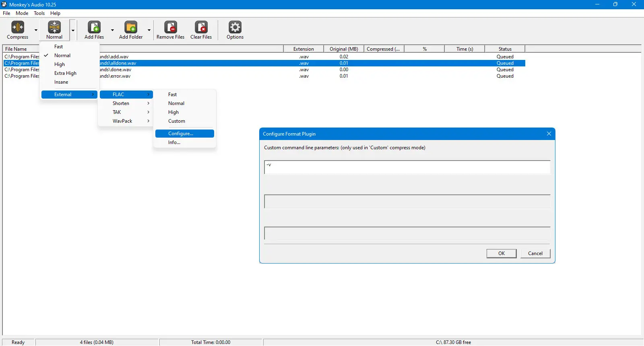Choose Normal in the FLAC submenu

(x=185, y=103)
